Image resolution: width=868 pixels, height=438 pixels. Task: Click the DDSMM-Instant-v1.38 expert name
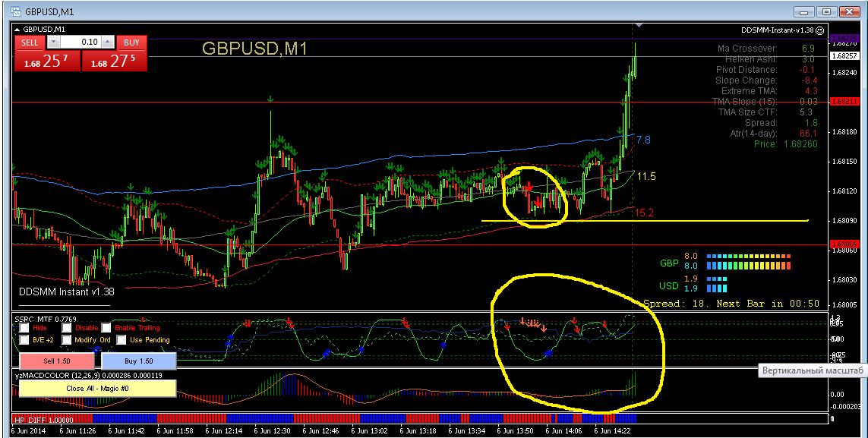click(778, 30)
